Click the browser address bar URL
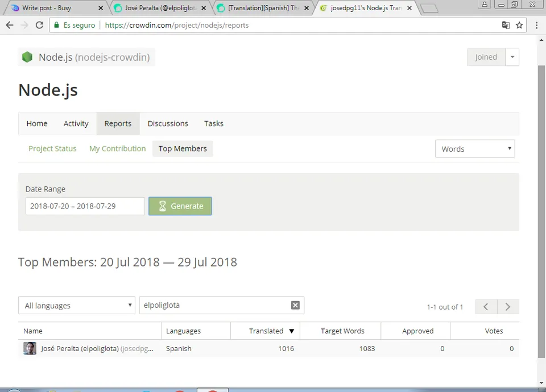This screenshot has height=392, width=546. tap(176, 25)
